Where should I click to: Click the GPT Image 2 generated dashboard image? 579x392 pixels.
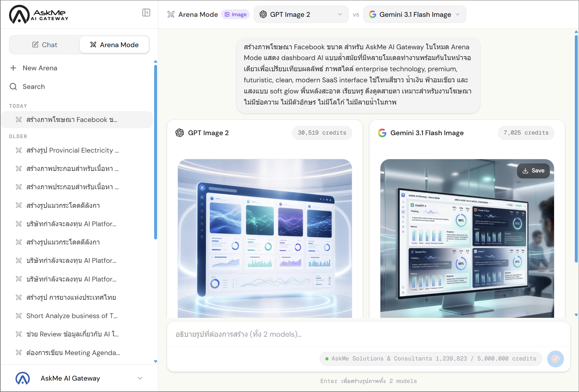(265, 238)
